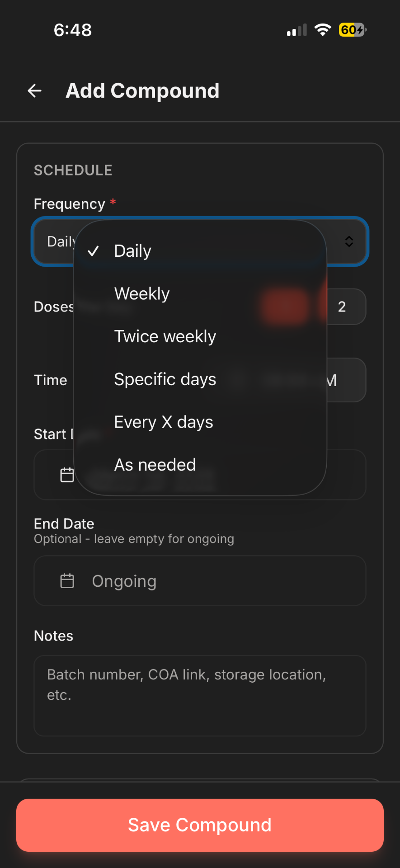Screen dimensions: 400x868
Task: Click the checkmark next to Daily
Action: pos(93,251)
